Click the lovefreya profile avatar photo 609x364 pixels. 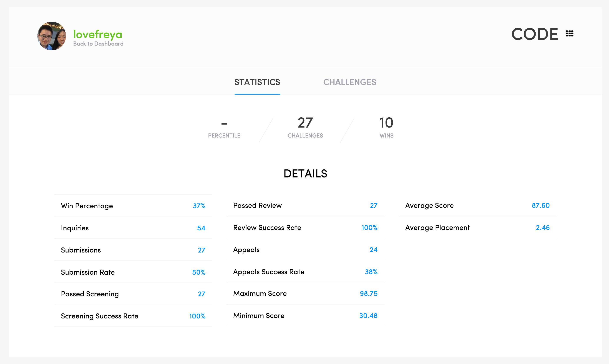point(51,36)
